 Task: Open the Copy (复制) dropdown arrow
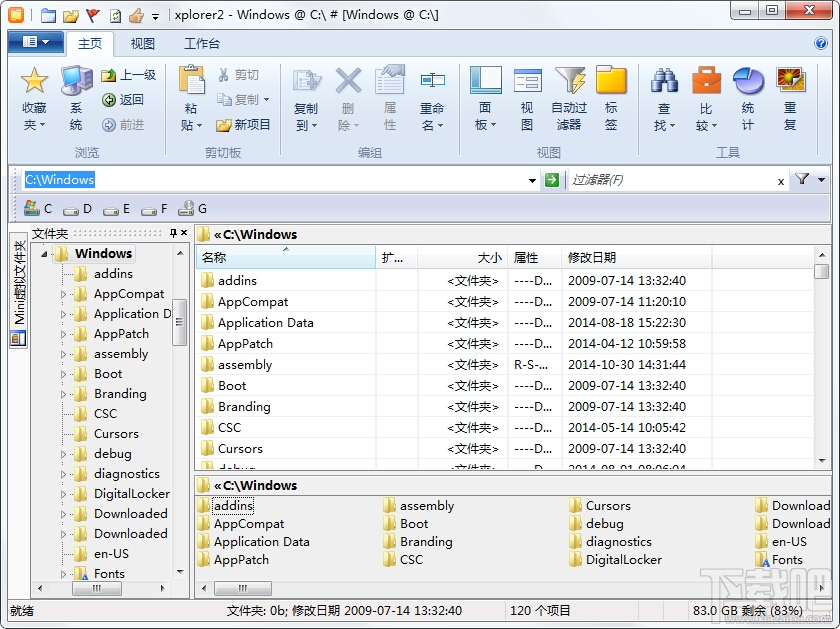point(266,100)
